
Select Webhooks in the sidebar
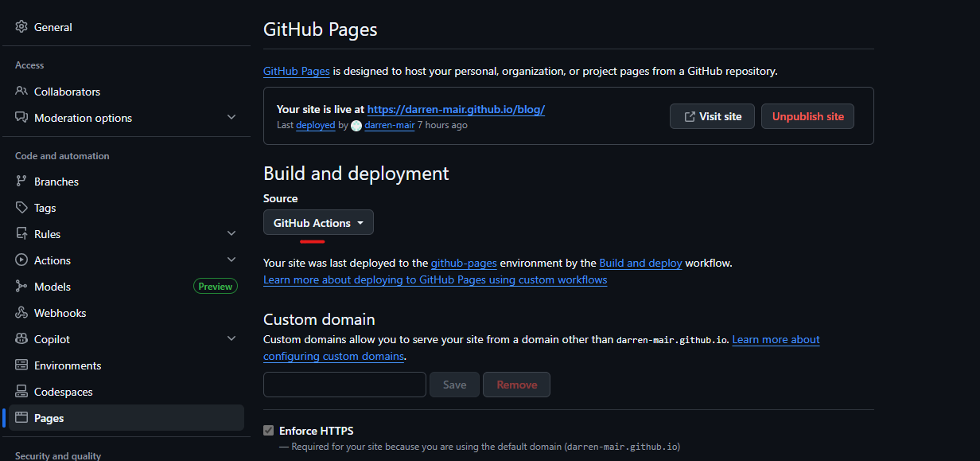pos(126,313)
